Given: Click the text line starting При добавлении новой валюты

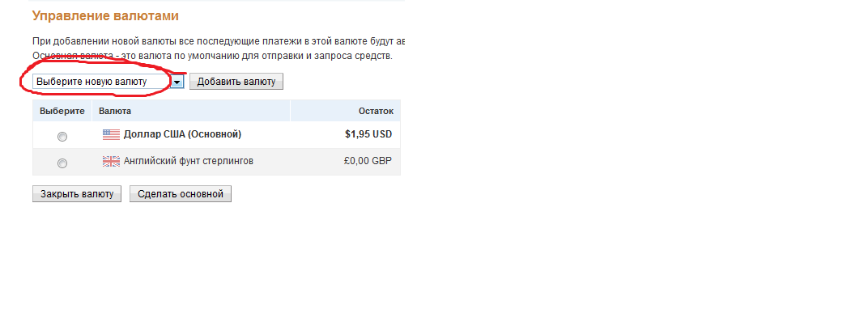Looking at the screenshot, I should 219,41.
